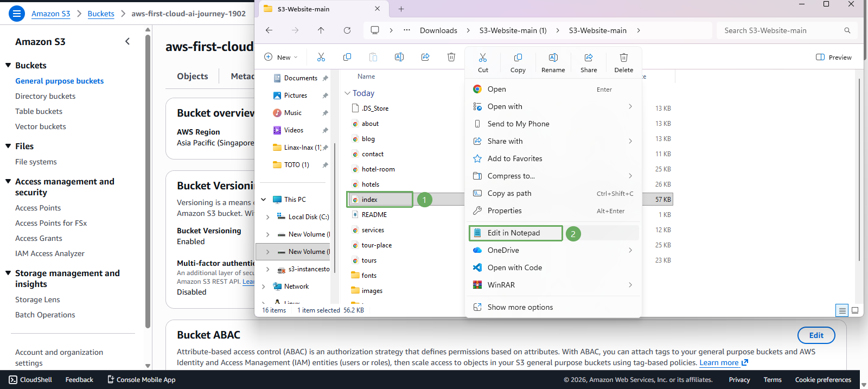
Task: Select the README file
Action: coord(374,215)
